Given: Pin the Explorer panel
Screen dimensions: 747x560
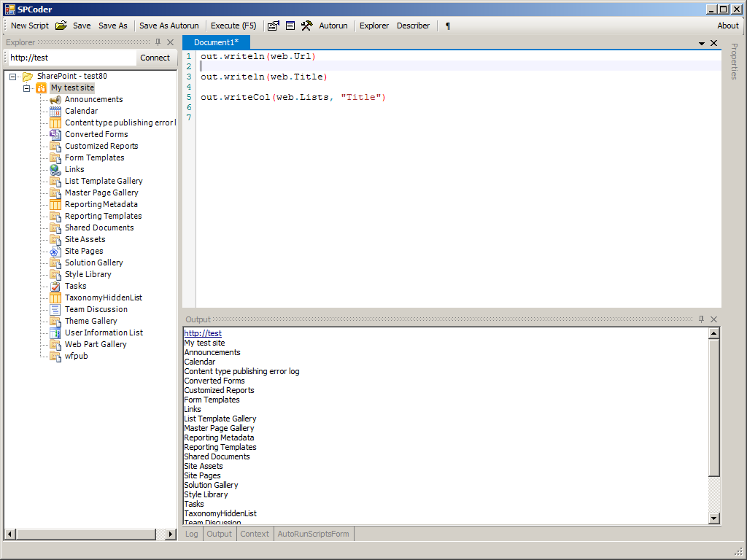Looking at the screenshot, I should coord(158,42).
